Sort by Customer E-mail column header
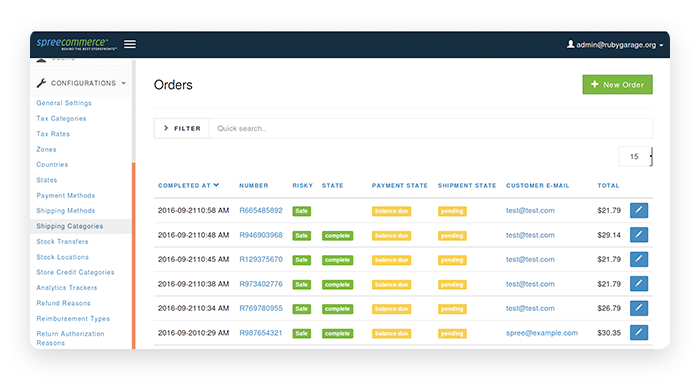The width and height of the screenshot is (700, 379). coord(538,185)
